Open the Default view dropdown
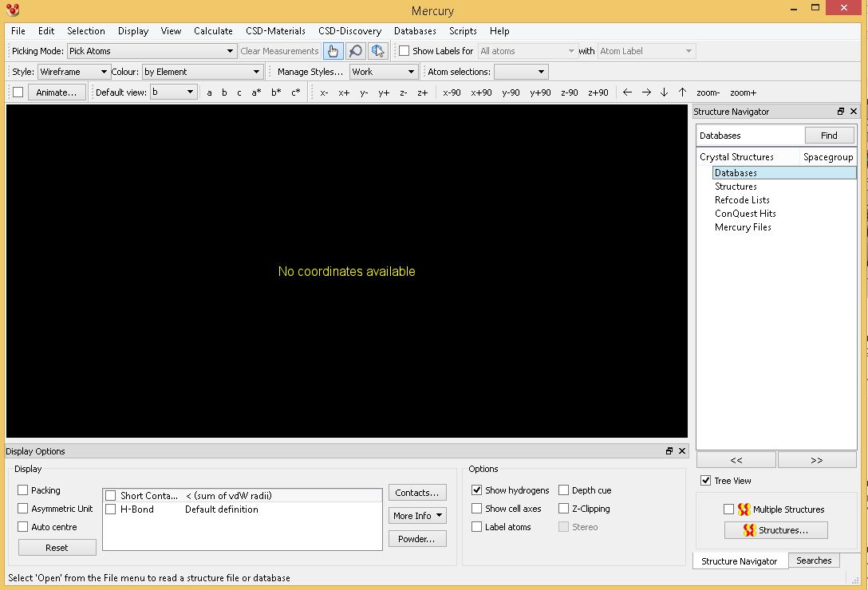 [174, 92]
